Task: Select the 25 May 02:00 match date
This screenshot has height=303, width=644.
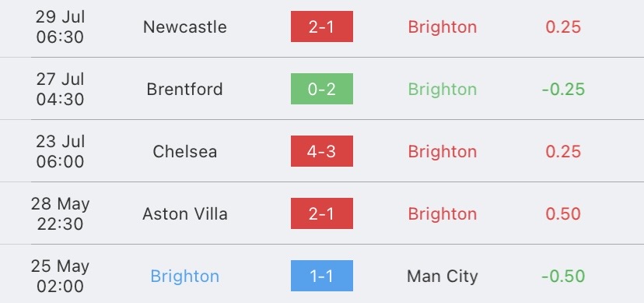Action: pos(61,277)
